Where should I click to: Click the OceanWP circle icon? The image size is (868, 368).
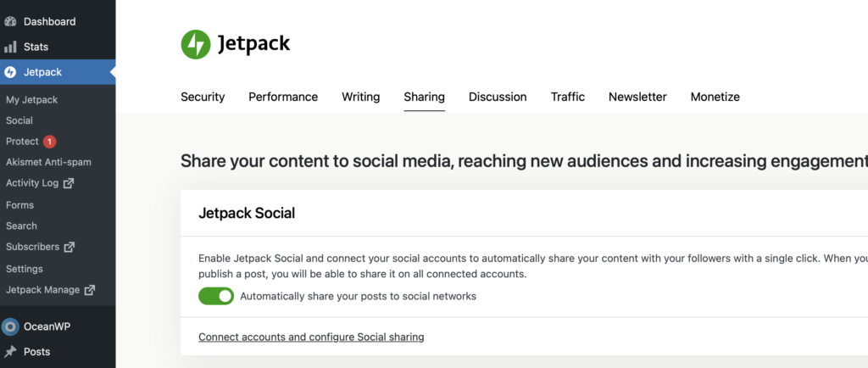click(x=11, y=326)
